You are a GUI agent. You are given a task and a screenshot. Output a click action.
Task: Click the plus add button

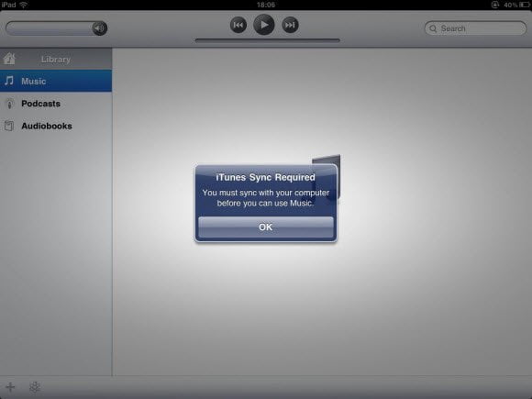pos(10,387)
